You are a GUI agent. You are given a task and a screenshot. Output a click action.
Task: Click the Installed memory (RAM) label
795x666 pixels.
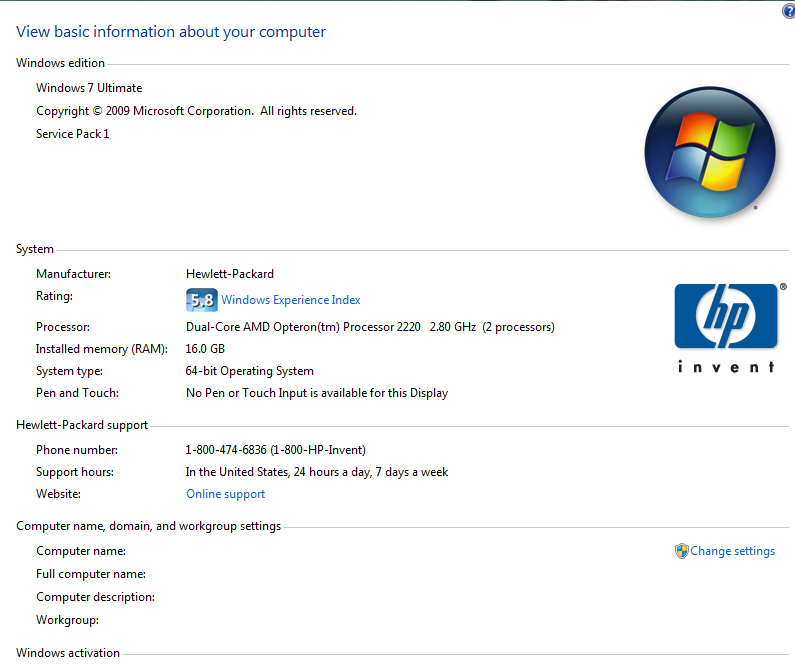(101, 349)
